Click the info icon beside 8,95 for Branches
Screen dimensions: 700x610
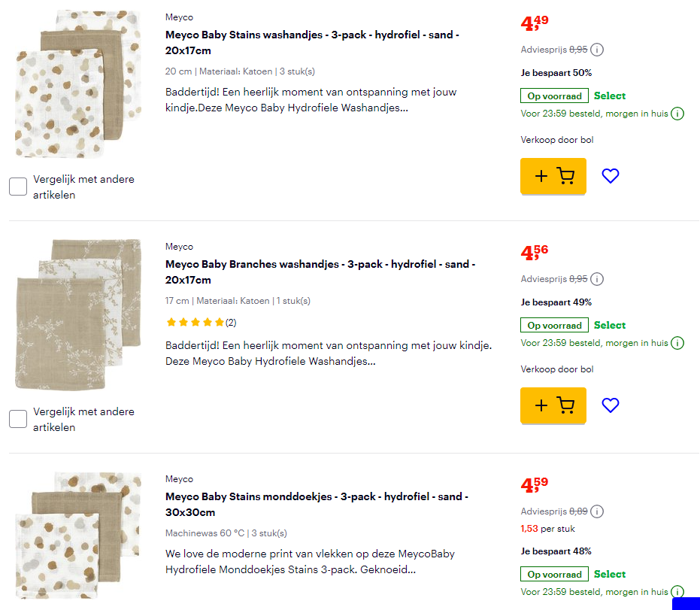point(597,278)
